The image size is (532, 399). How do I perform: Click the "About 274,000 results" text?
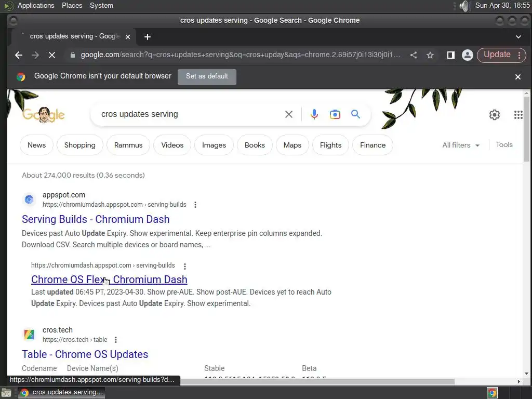click(83, 176)
